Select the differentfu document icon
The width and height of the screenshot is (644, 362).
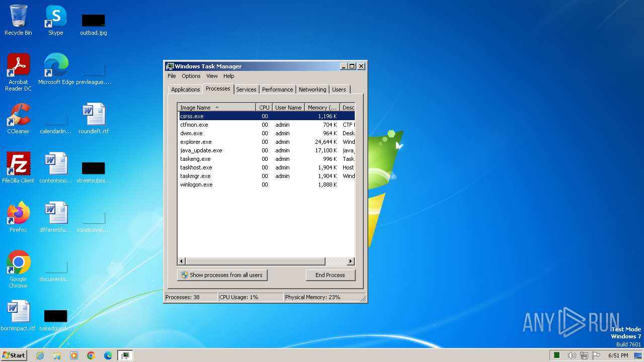[x=56, y=217]
